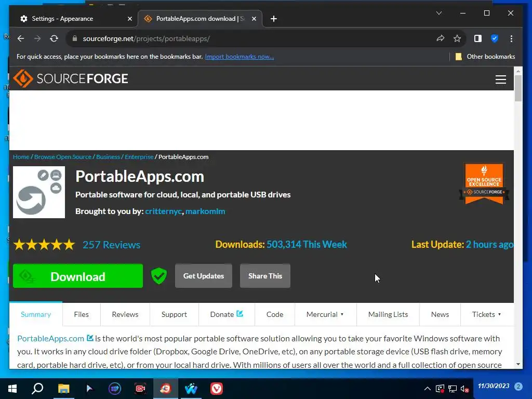Image resolution: width=532 pixels, height=399 pixels.
Task: Click the page vertical scrollbar thumb
Action: click(x=518, y=88)
